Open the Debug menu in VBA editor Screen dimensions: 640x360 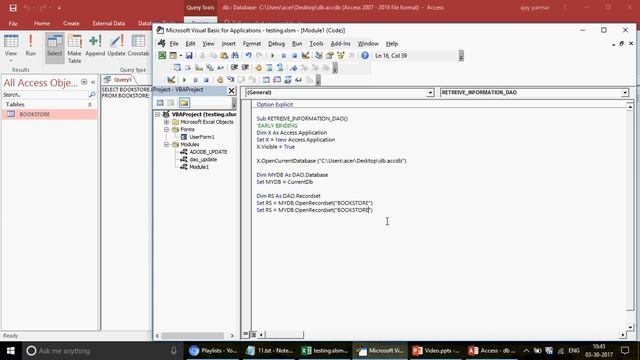tap(276, 43)
